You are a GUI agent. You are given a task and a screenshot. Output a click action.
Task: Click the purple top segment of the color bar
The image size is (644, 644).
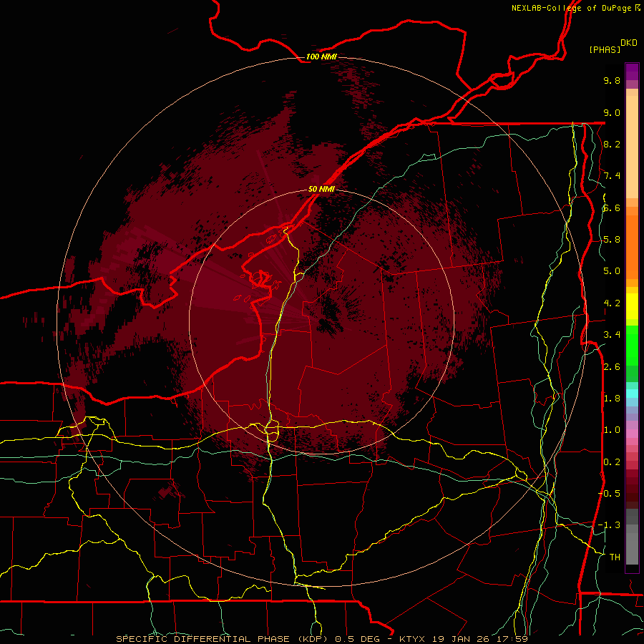click(x=632, y=72)
